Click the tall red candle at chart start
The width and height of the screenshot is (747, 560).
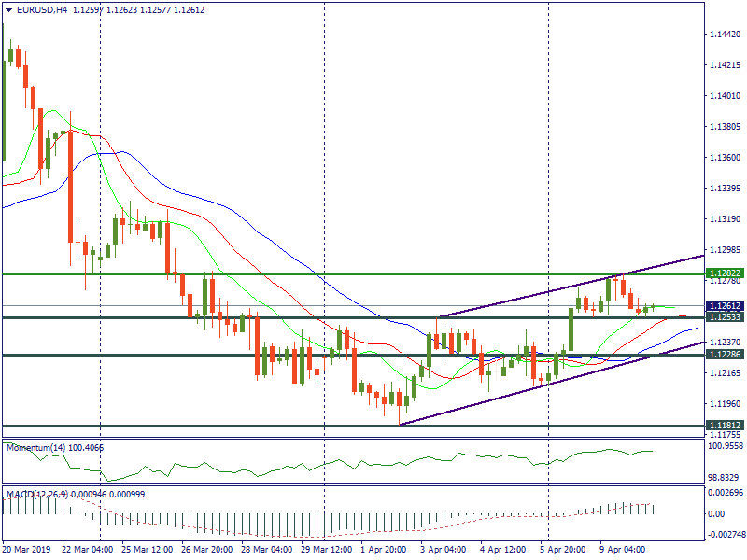click(x=70, y=187)
